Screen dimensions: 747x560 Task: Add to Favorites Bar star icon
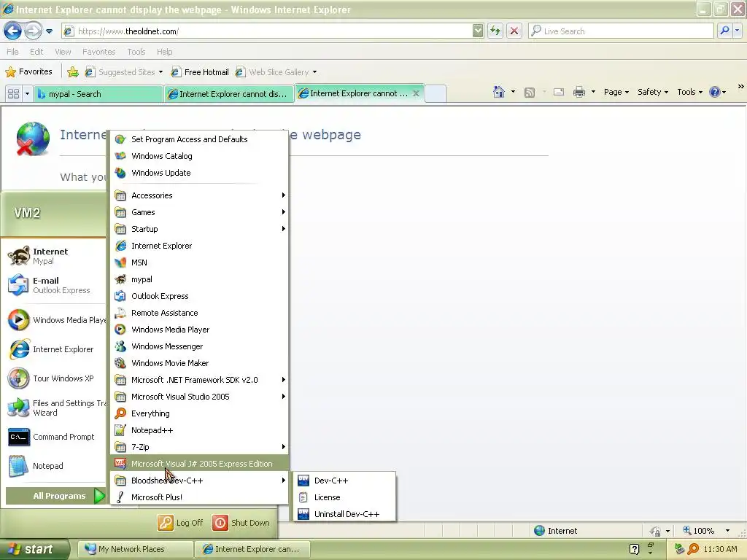[73, 72]
